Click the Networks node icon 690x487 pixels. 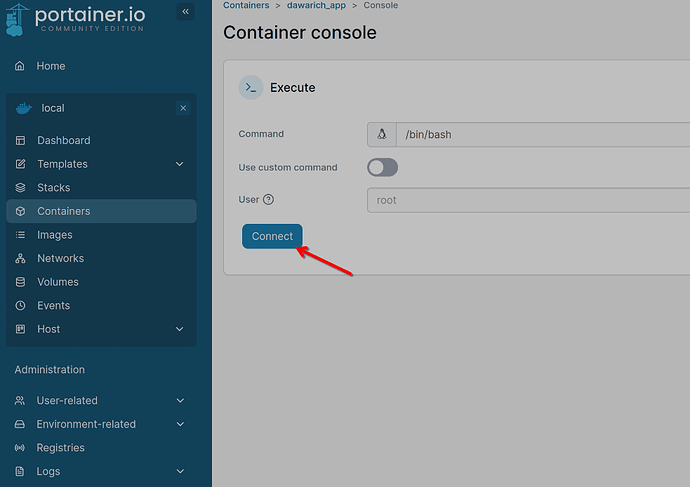click(20, 258)
